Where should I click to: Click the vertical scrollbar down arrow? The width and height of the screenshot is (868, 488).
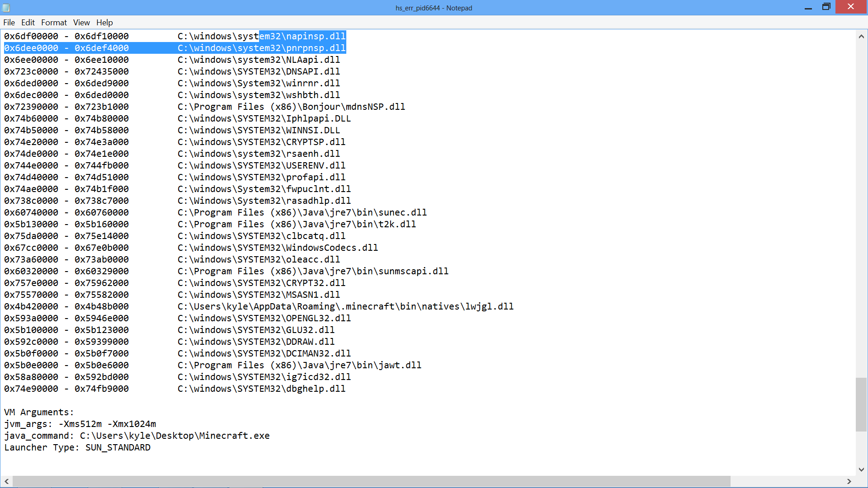pos(861,469)
